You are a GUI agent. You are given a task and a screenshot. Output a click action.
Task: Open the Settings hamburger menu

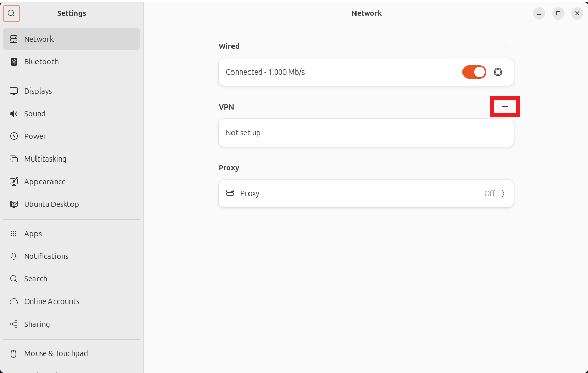pos(132,13)
